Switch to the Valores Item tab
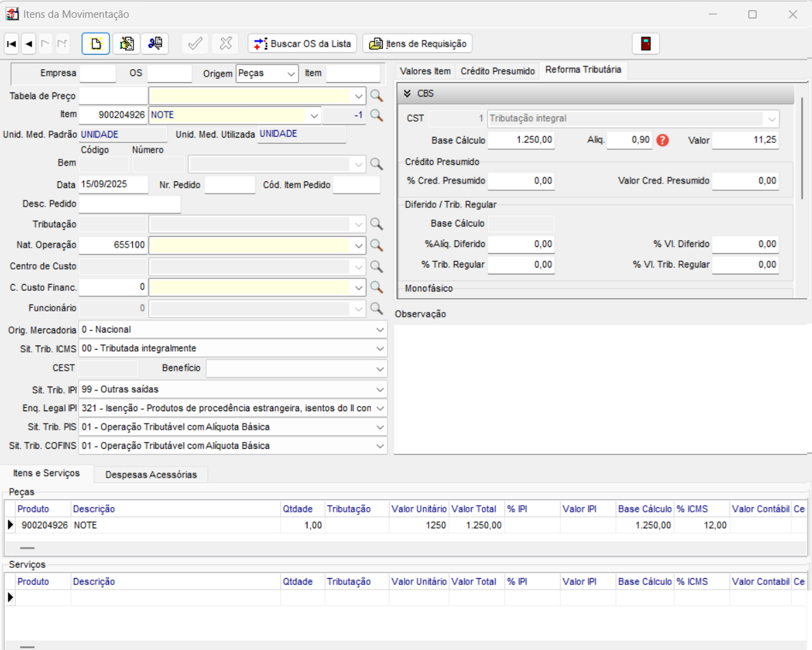This screenshot has height=650, width=812. click(x=425, y=71)
